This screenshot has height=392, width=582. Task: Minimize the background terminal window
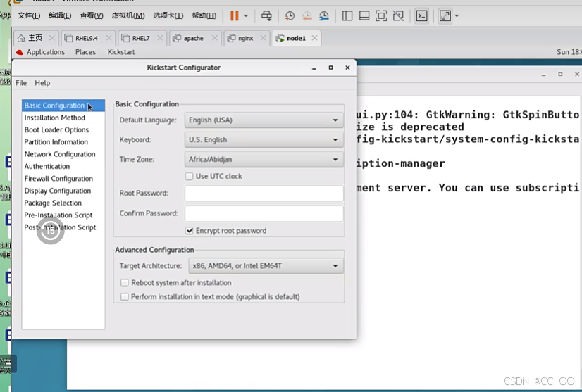tap(543, 75)
